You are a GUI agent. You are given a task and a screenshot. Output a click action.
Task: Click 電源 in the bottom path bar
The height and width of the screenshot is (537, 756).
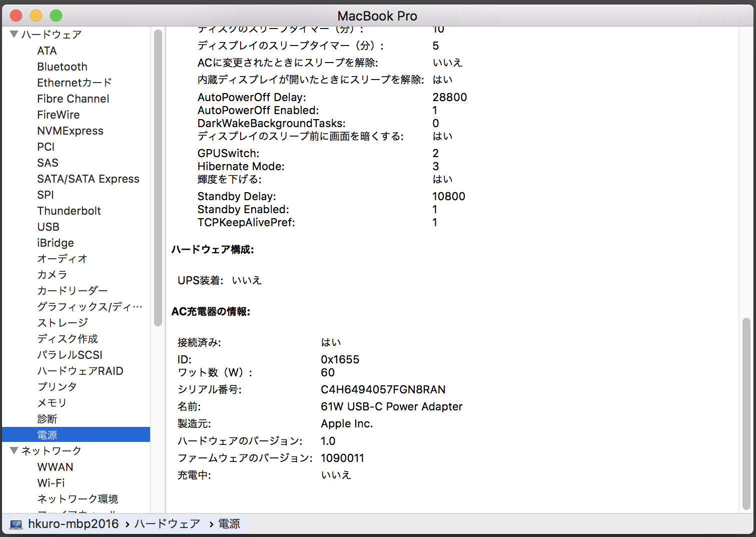[x=229, y=524]
